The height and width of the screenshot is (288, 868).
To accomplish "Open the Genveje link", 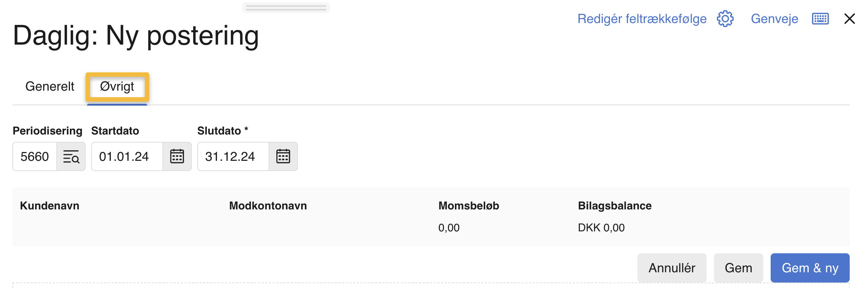I will [x=774, y=19].
